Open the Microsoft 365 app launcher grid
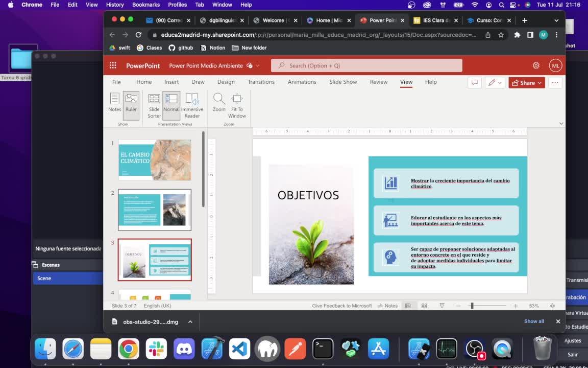 pyautogui.click(x=113, y=65)
